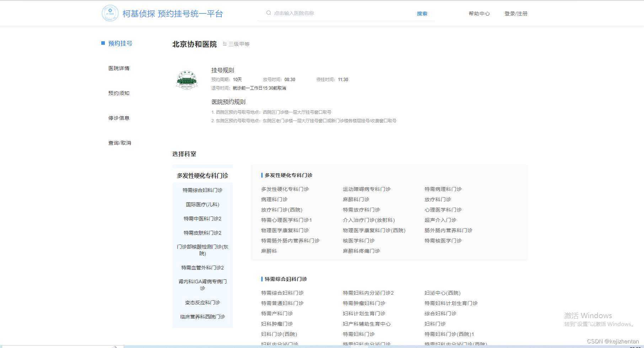Select 多发性硬化专科门诊 in department sidebar
This screenshot has width=644, height=348.
click(x=203, y=176)
